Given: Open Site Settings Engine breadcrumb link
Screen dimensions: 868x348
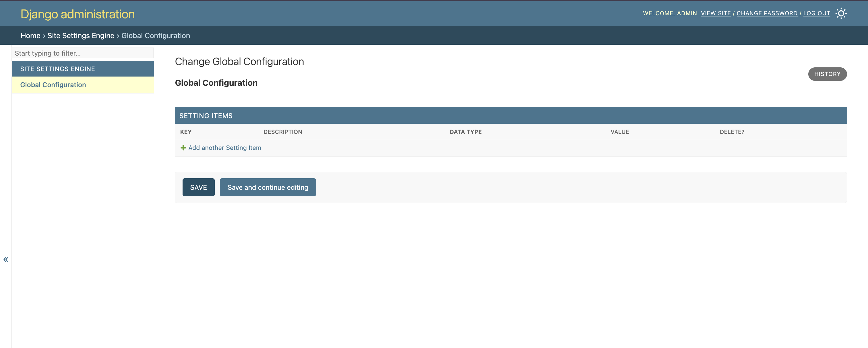Looking at the screenshot, I should click(x=81, y=36).
